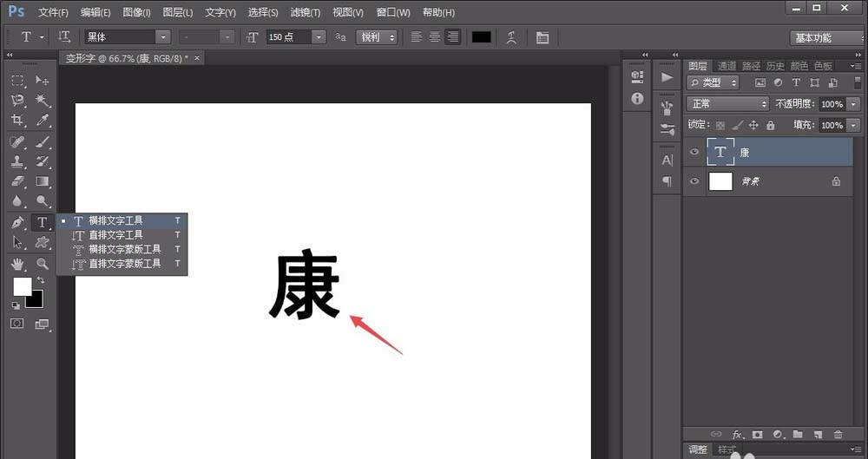Screen dimensions: 868x459
Task: Click the delete layer trash icon
Action: tap(838, 435)
